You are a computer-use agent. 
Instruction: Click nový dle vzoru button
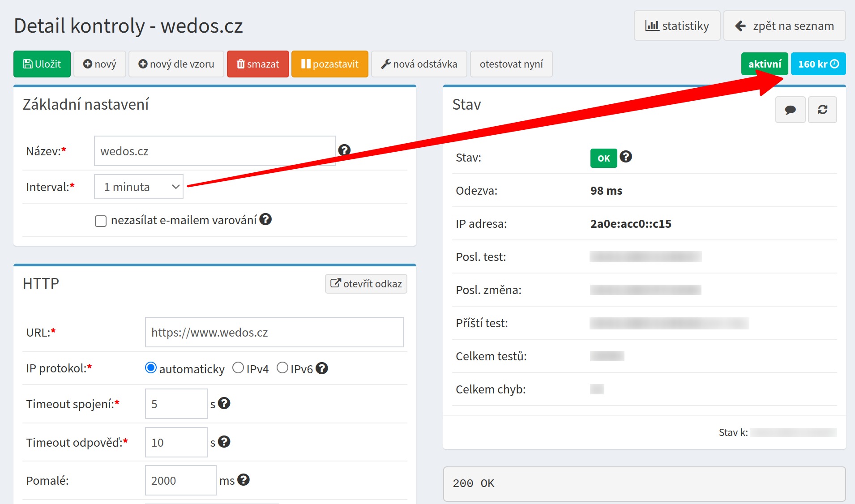coord(176,64)
